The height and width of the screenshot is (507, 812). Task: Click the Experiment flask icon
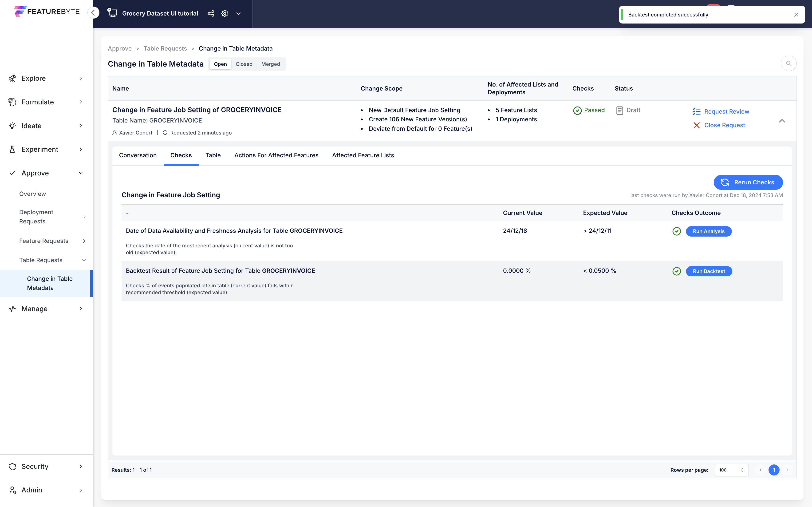pos(12,149)
